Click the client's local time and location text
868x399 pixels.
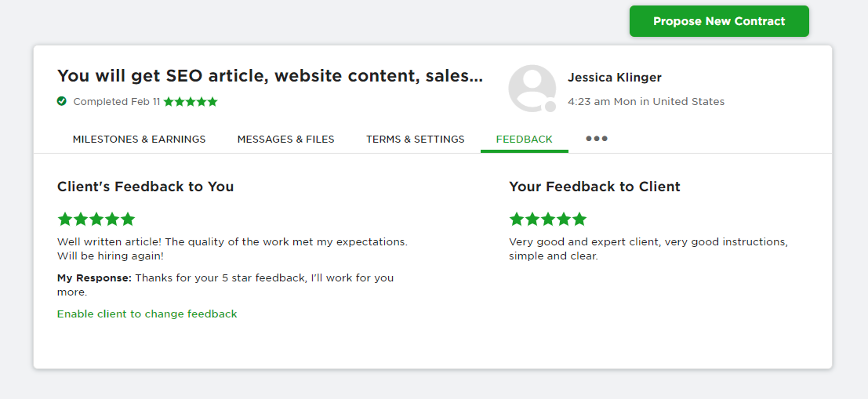(x=645, y=102)
